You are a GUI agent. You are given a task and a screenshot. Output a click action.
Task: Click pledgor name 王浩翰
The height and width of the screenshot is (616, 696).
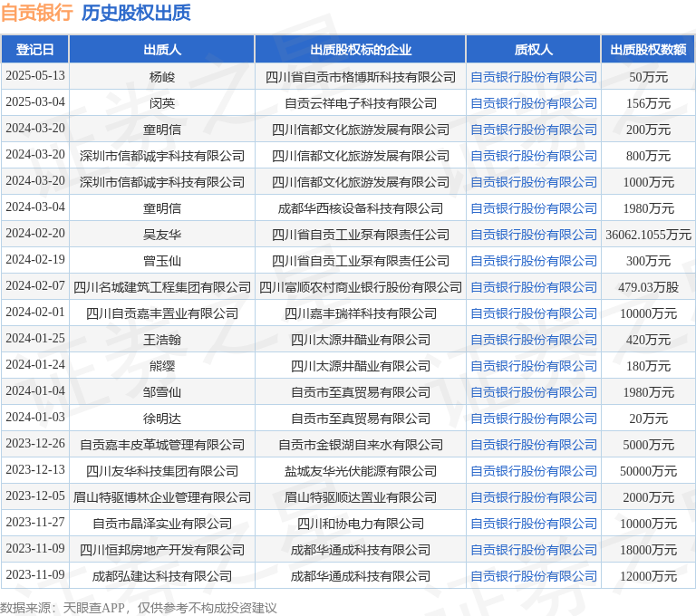[162, 340]
